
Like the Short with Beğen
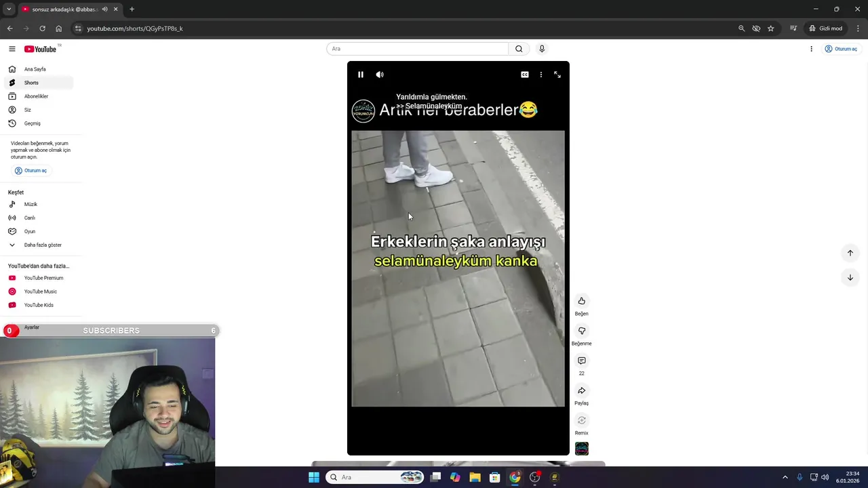tap(582, 301)
